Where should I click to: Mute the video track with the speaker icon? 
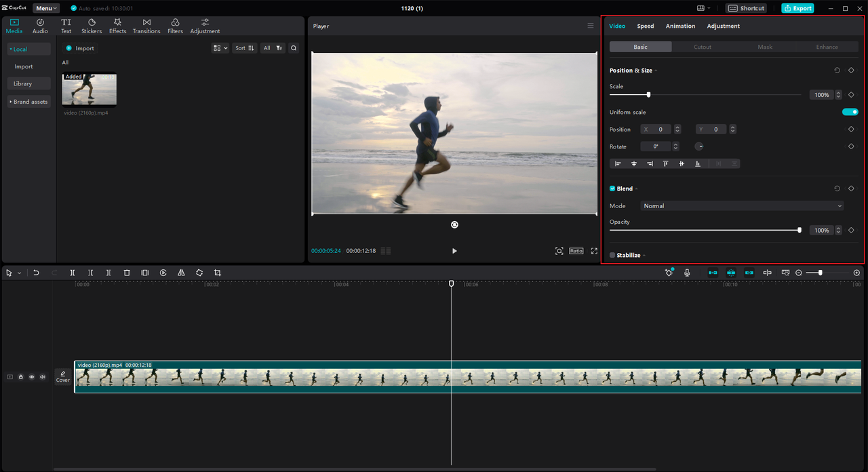pyautogui.click(x=42, y=377)
